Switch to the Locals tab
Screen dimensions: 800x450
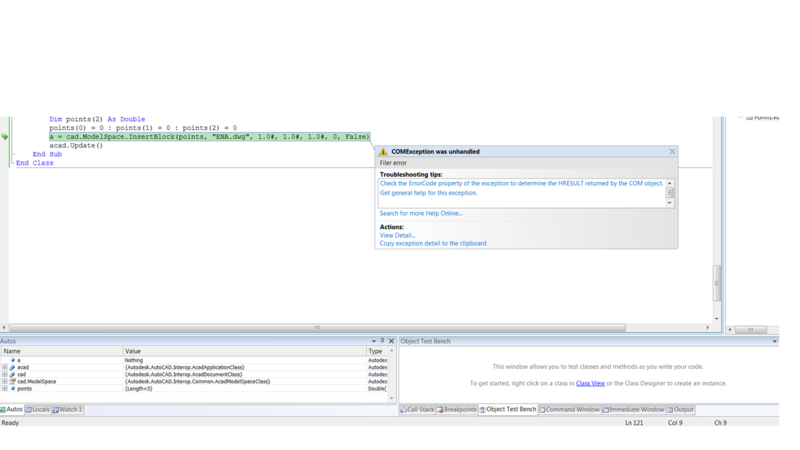(x=38, y=410)
